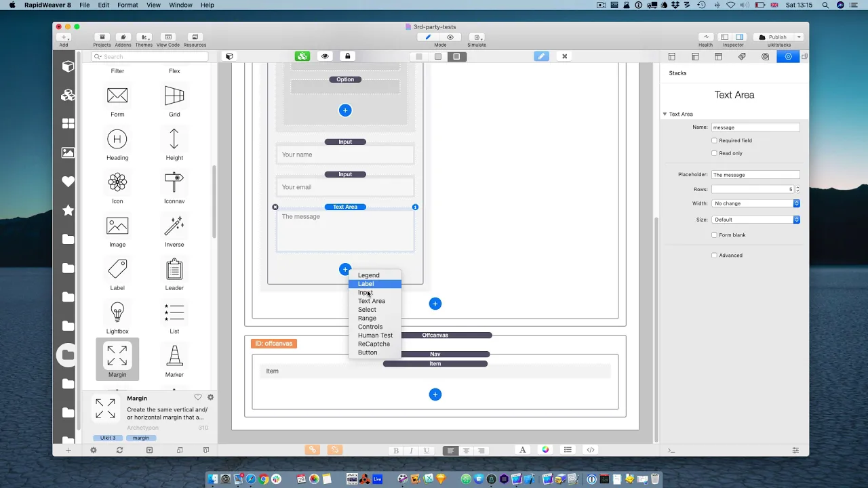The height and width of the screenshot is (488, 868).
Task: Choose Select from popup menu
Action: tap(367, 310)
